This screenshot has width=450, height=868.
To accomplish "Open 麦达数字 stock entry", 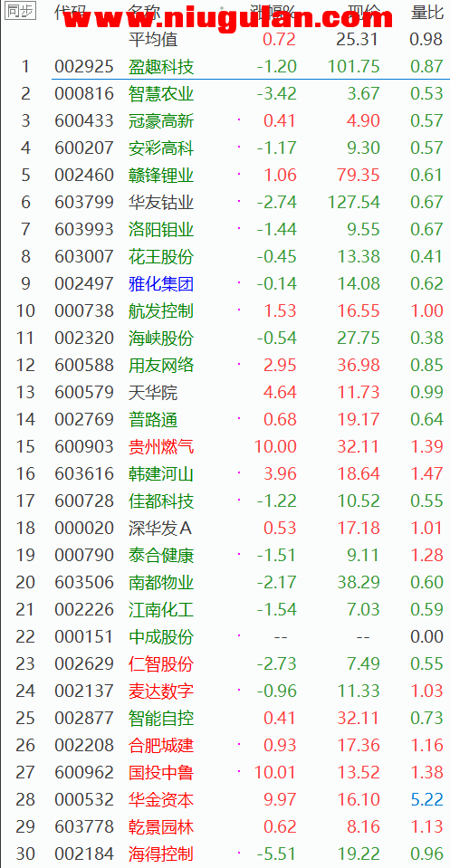I will tap(161, 691).
